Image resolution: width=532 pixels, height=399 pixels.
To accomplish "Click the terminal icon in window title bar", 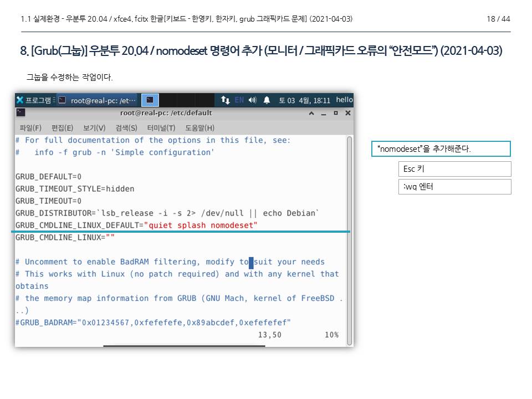I will pos(21,112).
